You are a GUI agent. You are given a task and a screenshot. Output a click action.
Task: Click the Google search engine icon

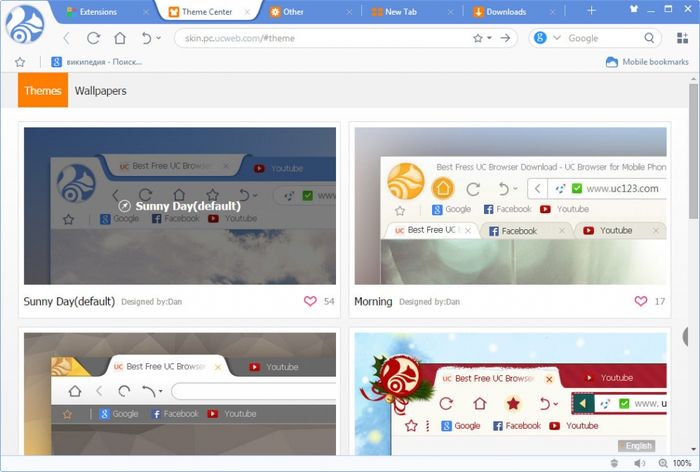click(x=540, y=38)
